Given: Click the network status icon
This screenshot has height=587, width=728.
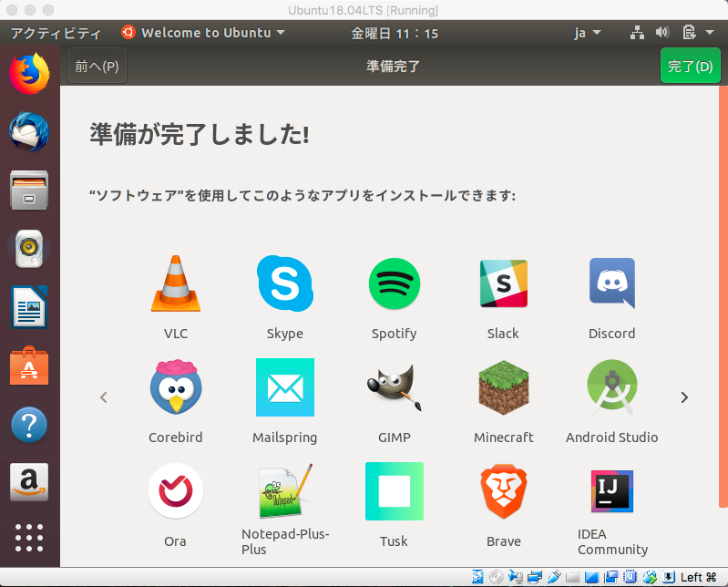Looking at the screenshot, I should (637, 33).
